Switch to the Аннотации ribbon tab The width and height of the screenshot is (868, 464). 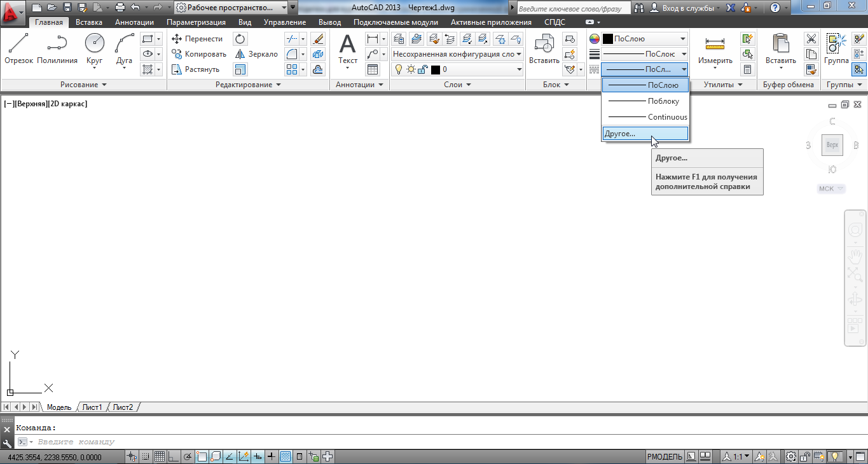[x=134, y=22]
